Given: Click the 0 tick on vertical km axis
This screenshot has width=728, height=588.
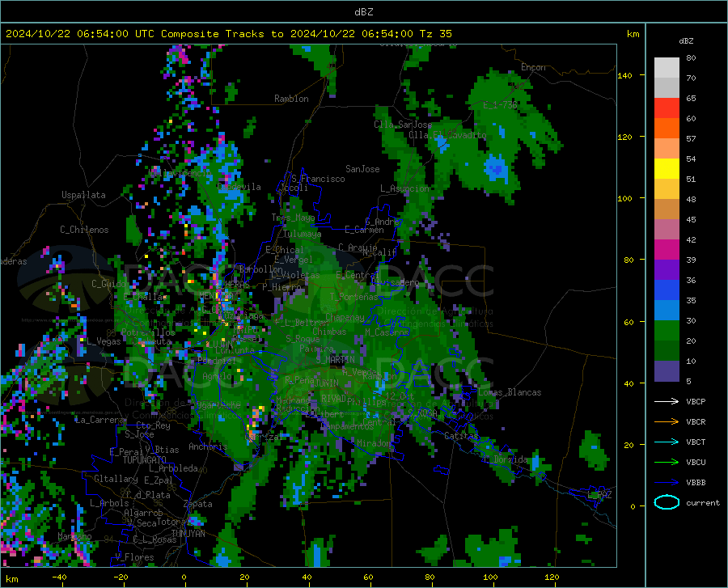Looking at the screenshot, I should 633,506.
